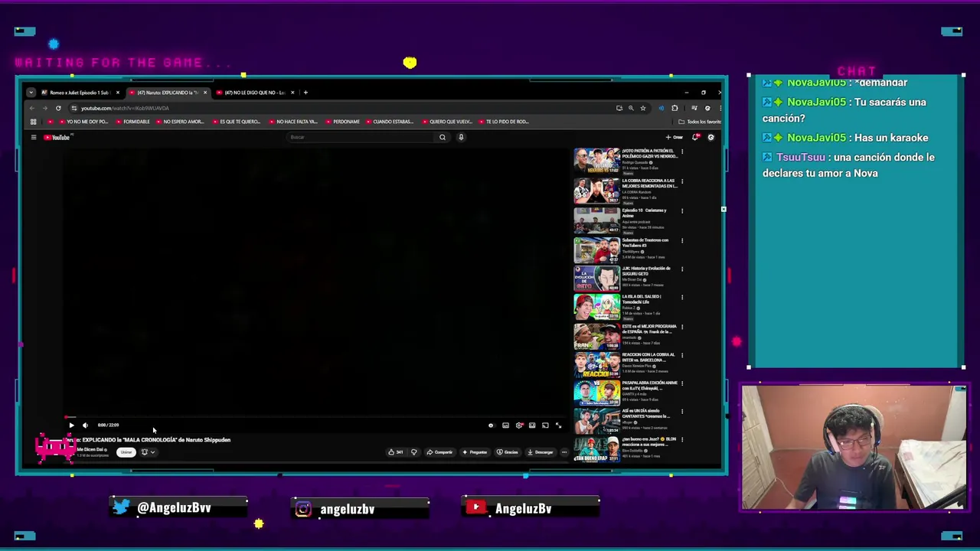Open the browser extensions puzzle icon
Image resolution: width=980 pixels, height=551 pixels.
(x=675, y=108)
